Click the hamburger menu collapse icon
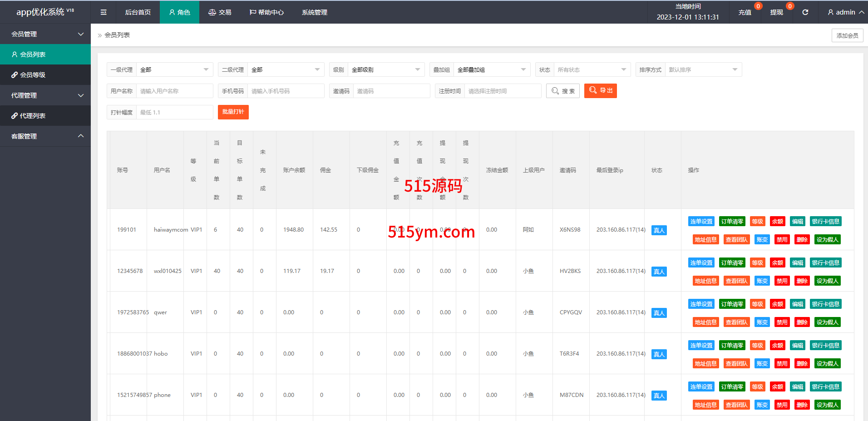The height and width of the screenshot is (421, 868). 104,12
